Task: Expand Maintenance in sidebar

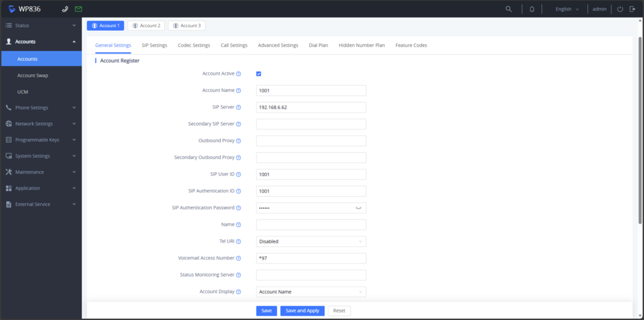Action: pyautogui.click(x=41, y=172)
